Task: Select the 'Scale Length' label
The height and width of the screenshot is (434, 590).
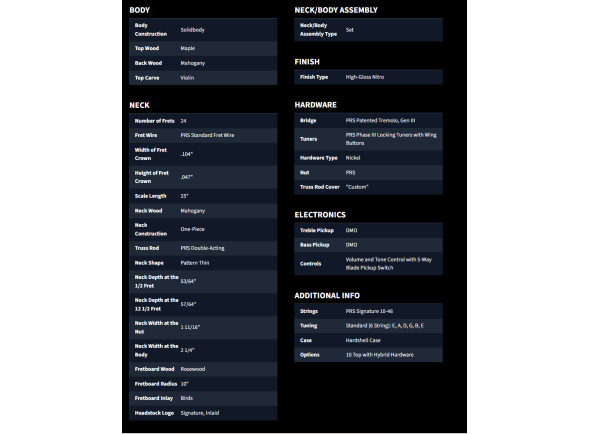Action: coord(150,196)
